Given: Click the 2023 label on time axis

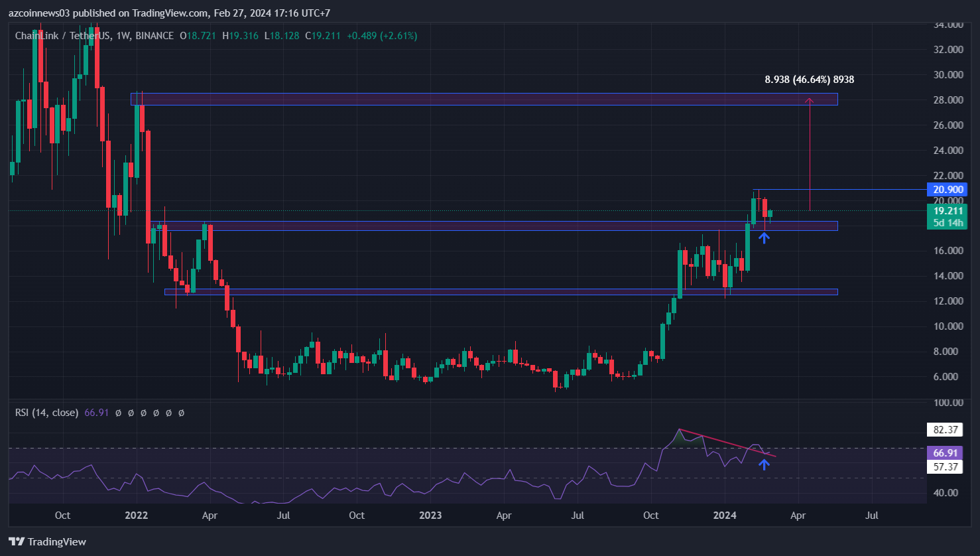Looking at the screenshot, I should coord(430,516).
